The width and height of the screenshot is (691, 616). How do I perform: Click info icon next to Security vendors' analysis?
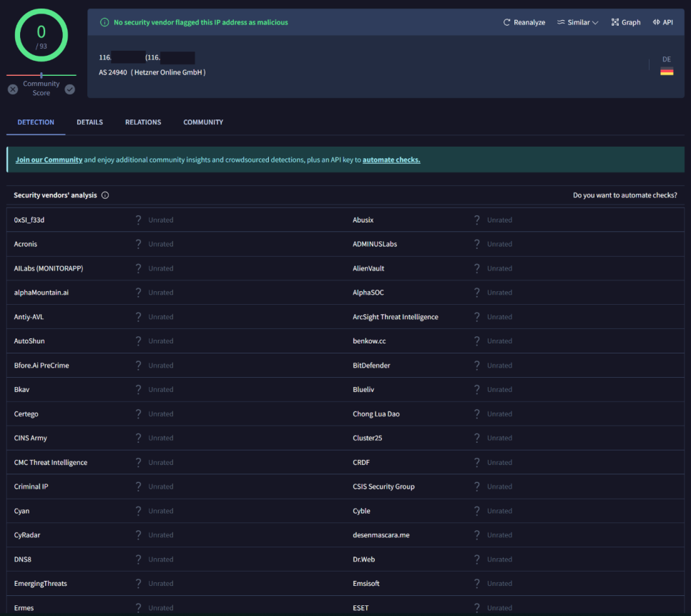pos(105,195)
